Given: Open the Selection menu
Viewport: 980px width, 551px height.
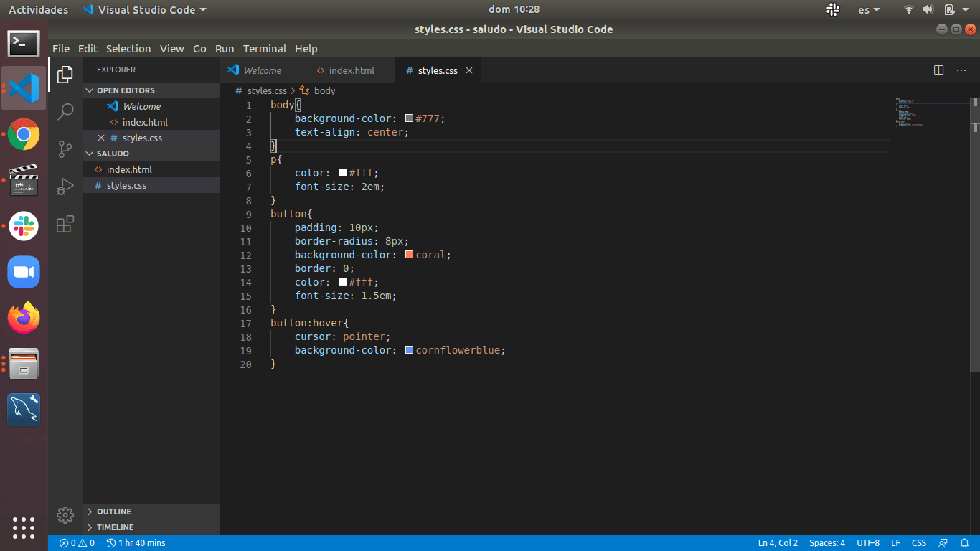Looking at the screenshot, I should point(128,49).
